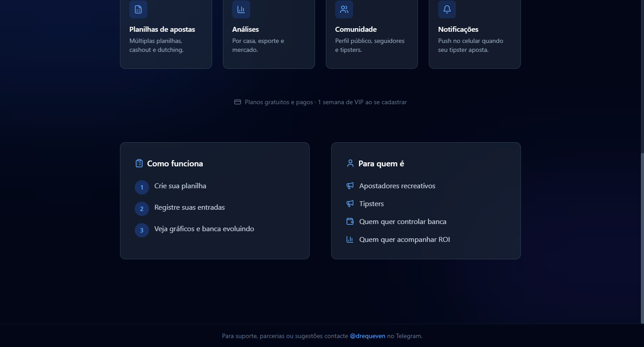Image resolution: width=644 pixels, height=347 pixels.
Task: Select the megaphone icon beside Apostadores recreativos
Action: click(x=350, y=186)
